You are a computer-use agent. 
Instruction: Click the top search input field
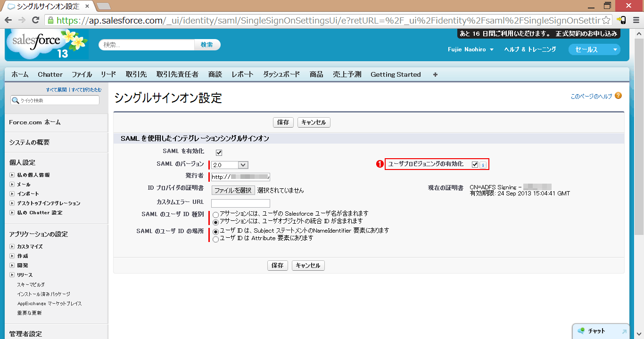[x=147, y=45]
